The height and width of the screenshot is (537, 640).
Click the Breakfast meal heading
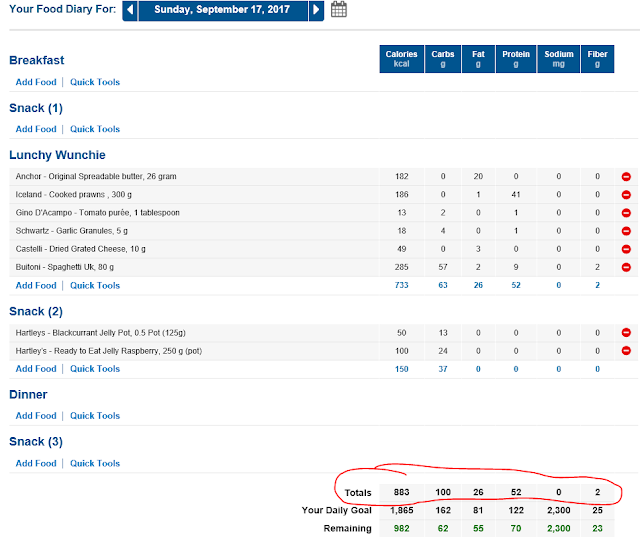[x=37, y=60]
